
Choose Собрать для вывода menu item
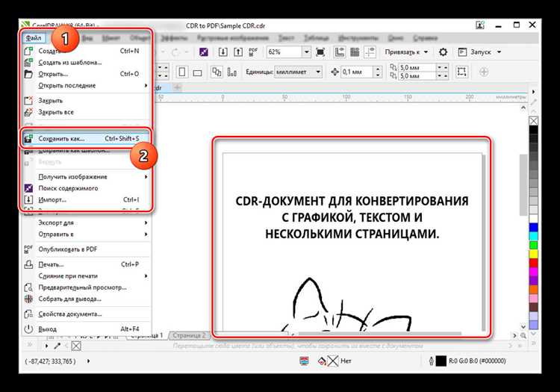tap(86, 299)
